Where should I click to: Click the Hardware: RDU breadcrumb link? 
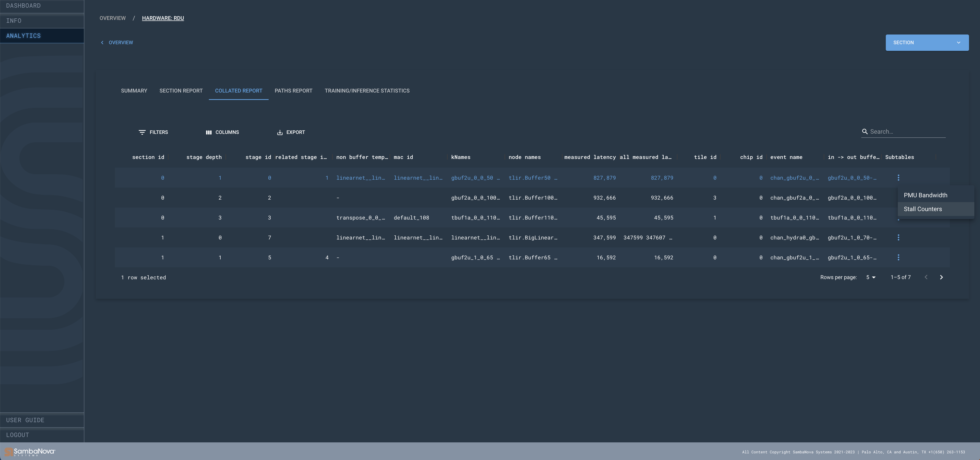point(163,18)
